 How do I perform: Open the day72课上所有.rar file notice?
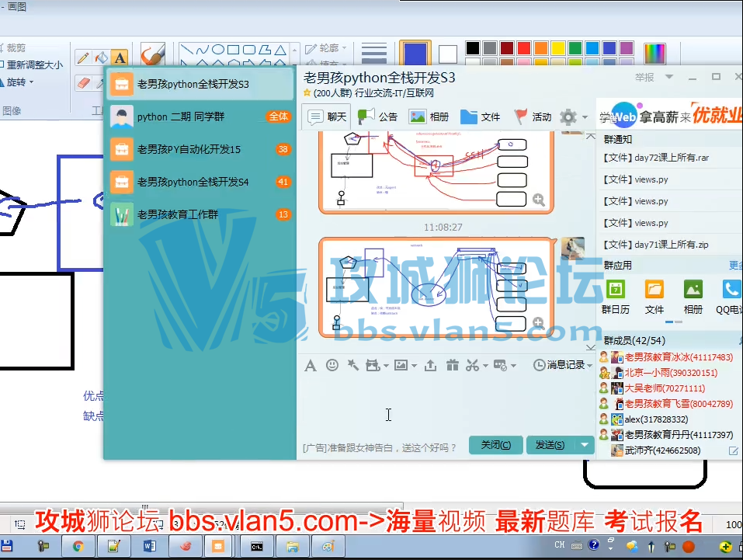[656, 158]
